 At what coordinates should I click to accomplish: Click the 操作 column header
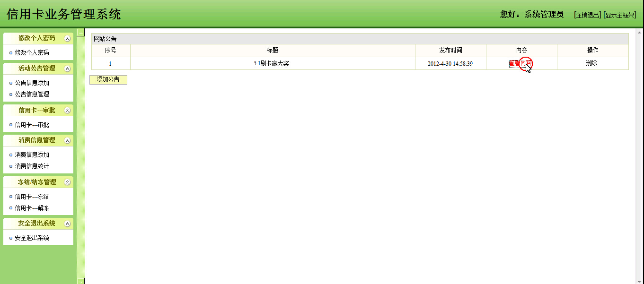click(592, 51)
